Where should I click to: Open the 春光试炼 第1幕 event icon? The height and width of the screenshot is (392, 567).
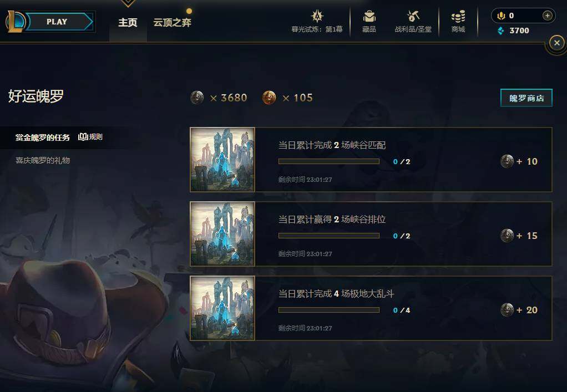coord(317,16)
